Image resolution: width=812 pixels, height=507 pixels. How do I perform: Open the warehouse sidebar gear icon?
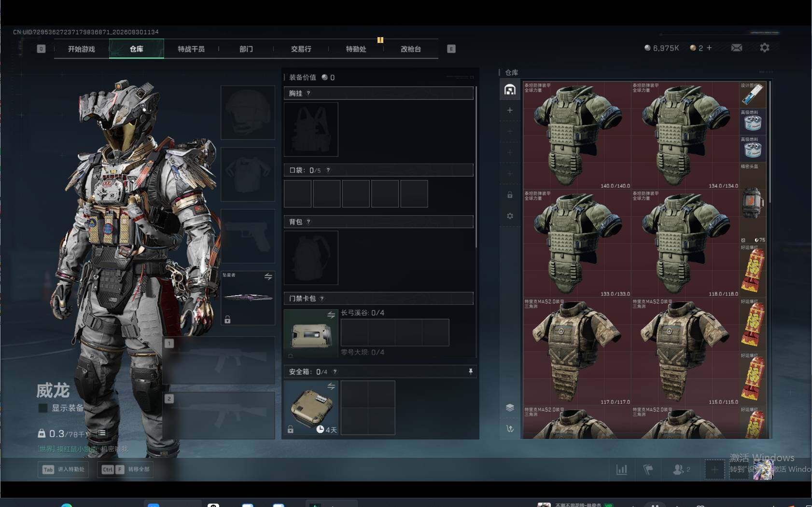(510, 216)
